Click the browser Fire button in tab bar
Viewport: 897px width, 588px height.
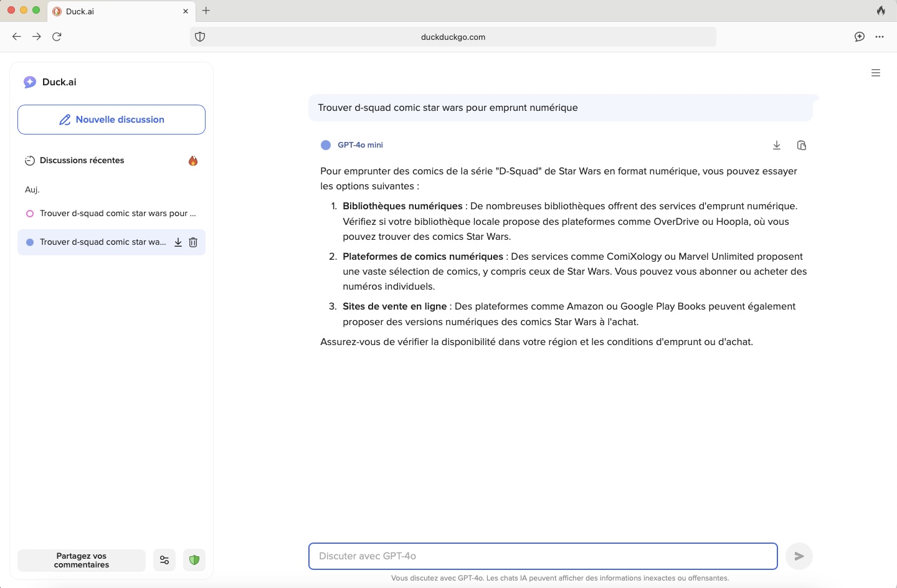[x=881, y=11]
